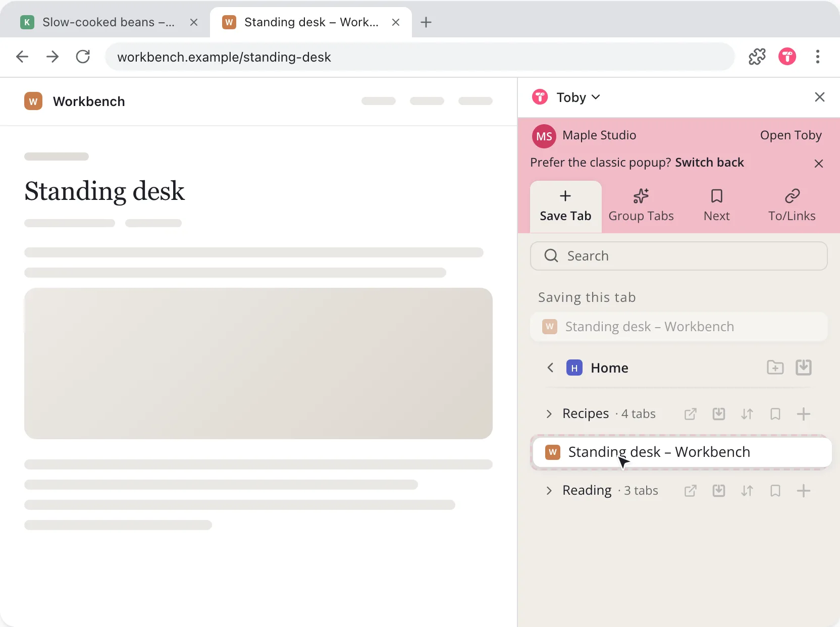Open the To/Links tab
The image size is (840, 627).
pyautogui.click(x=792, y=207)
